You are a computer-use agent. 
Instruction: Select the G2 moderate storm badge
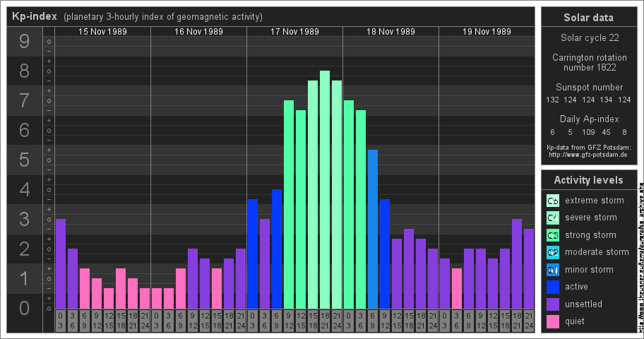[553, 252]
